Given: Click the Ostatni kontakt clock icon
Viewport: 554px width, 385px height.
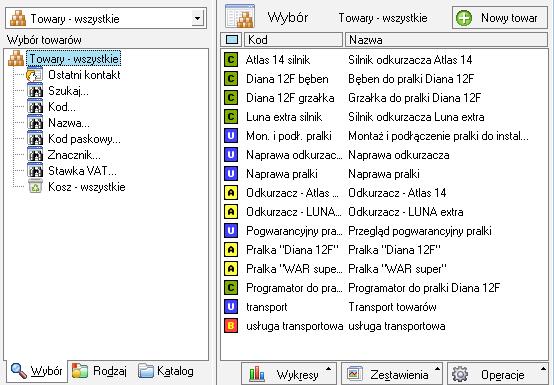Looking at the screenshot, I should tap(35, 75).
